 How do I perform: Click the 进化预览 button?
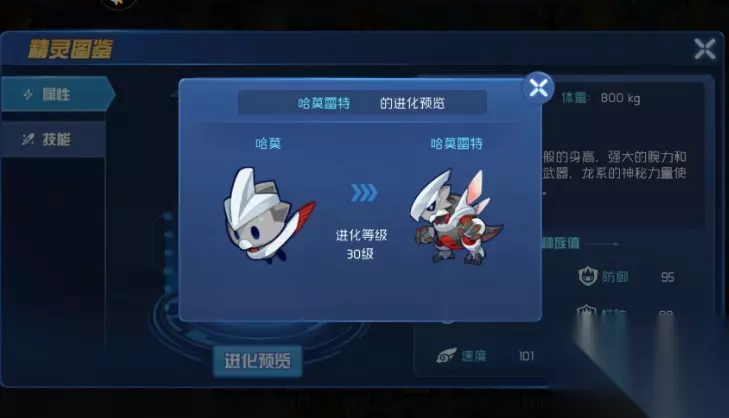tap(258, 361)
